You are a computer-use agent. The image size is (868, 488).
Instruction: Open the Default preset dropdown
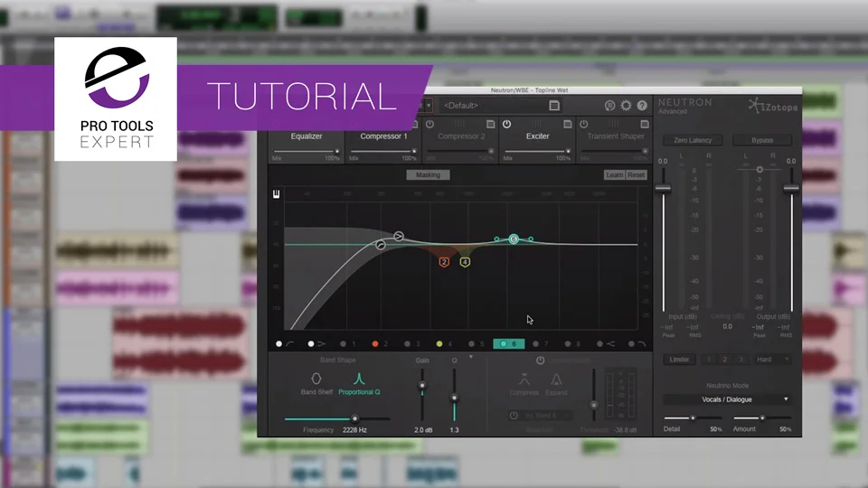tap(493, 106)
